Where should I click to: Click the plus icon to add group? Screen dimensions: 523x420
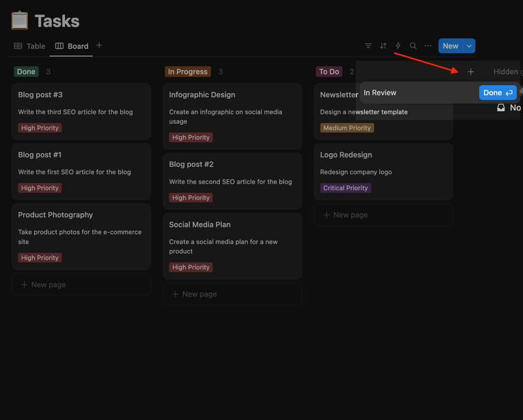click(471, 72)
